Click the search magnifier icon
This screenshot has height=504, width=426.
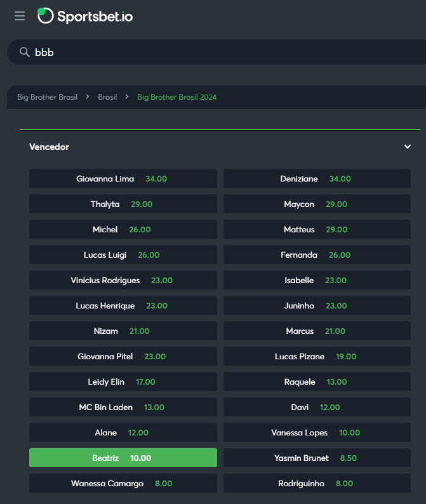pyautogui.click(x=25, y=52)
